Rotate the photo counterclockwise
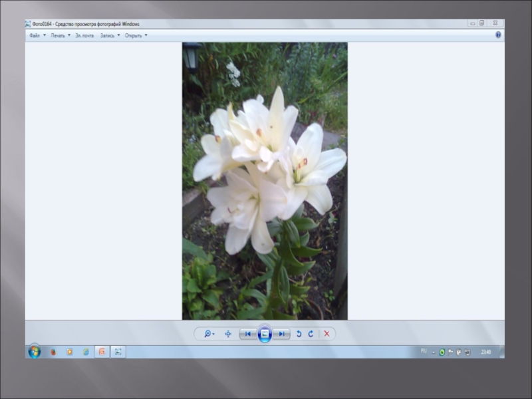Screen dimensions: 532x399 pyautogui.click(x=299, y=334)
